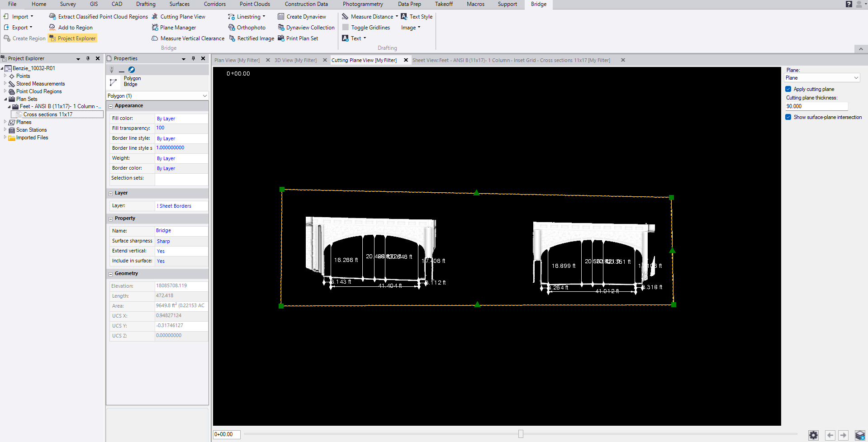Screen dimensions: 868x442
Task: Switch to the 3D View tab
Action: coord(295,60)
